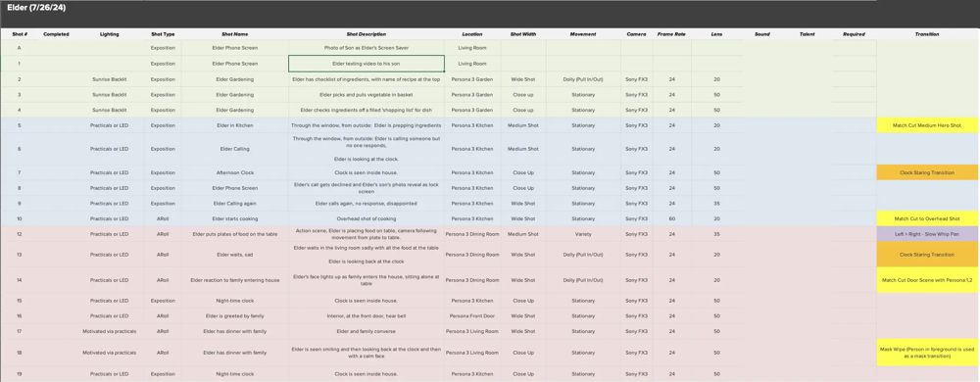Select 'Living Room' location in shot A row
Image resolution: width=980 pixels, height=382 pixels.
click(472, 48)
